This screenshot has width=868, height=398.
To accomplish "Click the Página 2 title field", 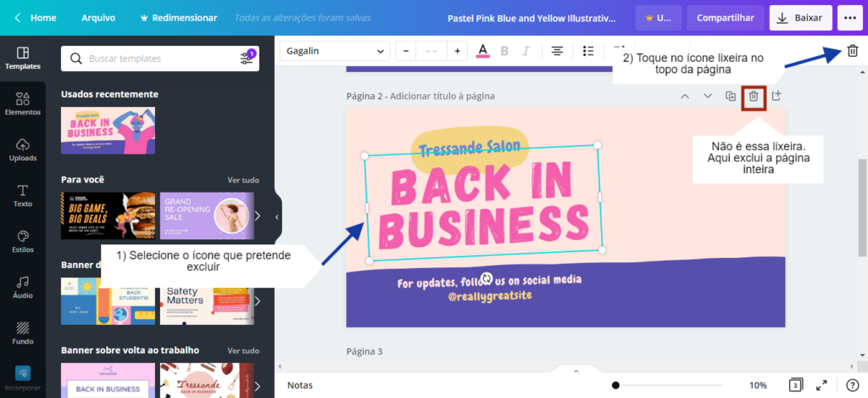I will (x=420, y=96).
